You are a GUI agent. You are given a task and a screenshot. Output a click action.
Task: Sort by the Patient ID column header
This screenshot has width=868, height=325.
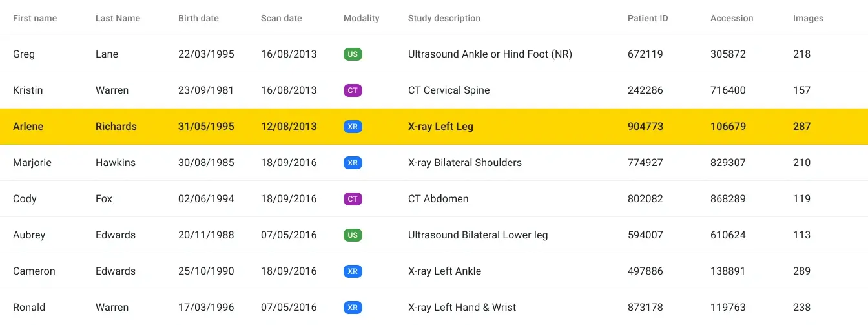tap(648, 18)
